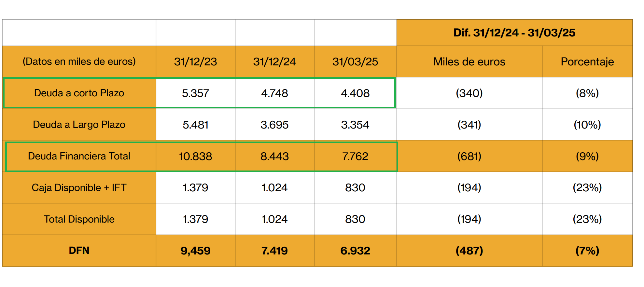Click the 'Porcentaje' column header
This screenshot has height=287, width=644.
point(587,61)
